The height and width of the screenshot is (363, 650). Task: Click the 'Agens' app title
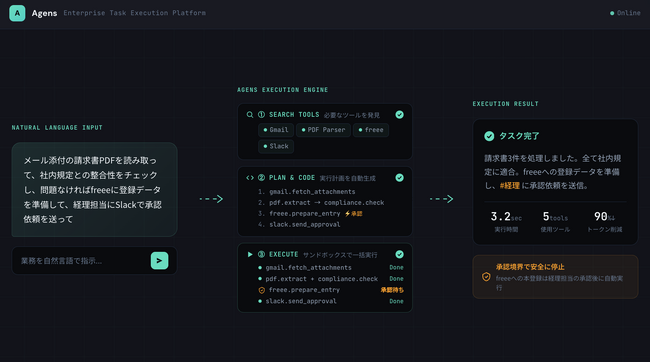coord(44,13)
